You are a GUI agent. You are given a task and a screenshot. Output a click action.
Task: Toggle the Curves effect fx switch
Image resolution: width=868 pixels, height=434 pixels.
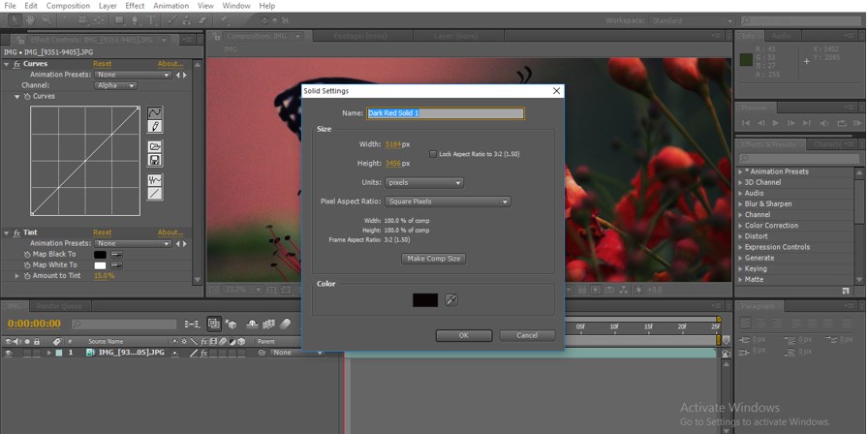(x=16, y=64)
